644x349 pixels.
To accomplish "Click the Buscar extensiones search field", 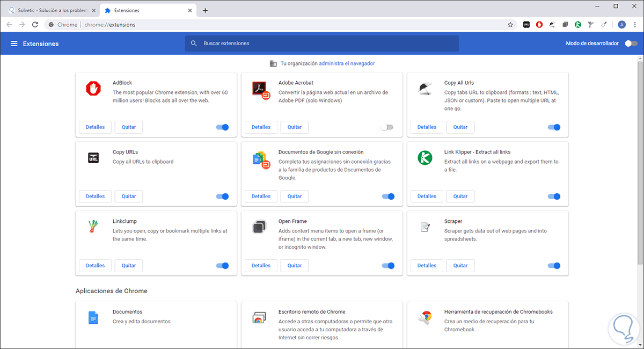I will pyautogui.click(x=322, y=43).
